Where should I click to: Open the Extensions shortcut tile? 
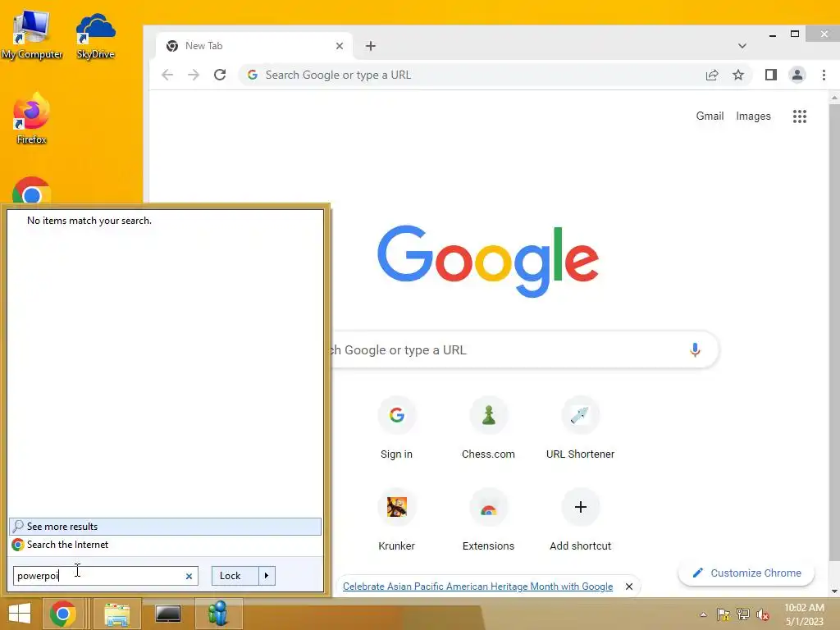488,519
